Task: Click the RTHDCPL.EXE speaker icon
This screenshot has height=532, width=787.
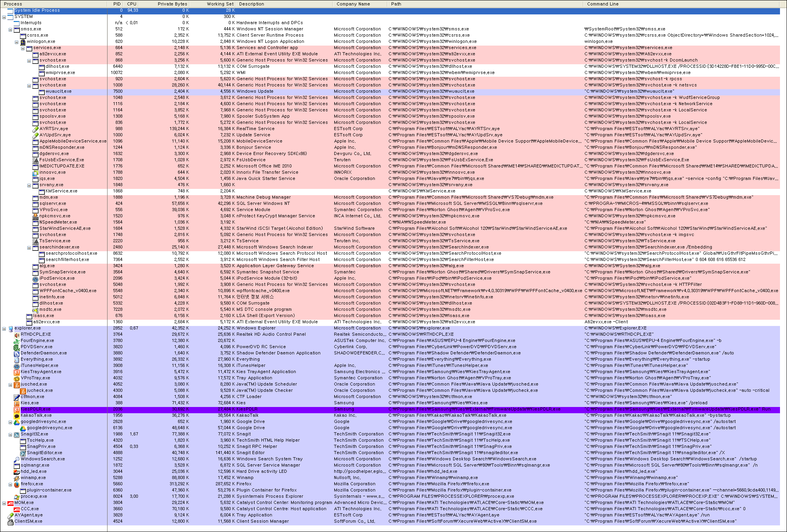Action: point(17,335)
